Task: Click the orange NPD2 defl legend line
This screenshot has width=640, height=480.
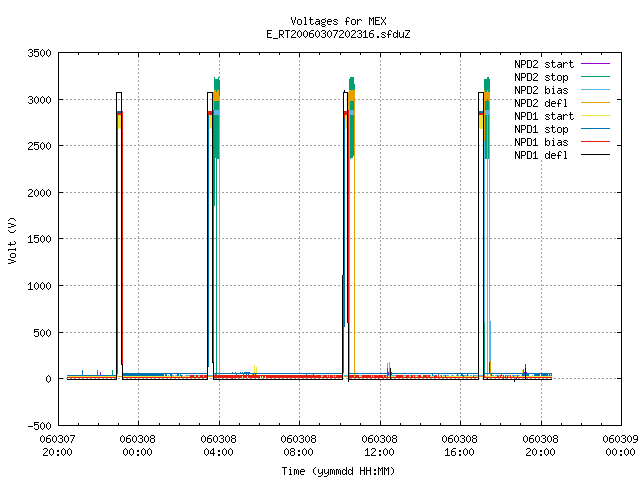Action: click(x=596, y=102)
